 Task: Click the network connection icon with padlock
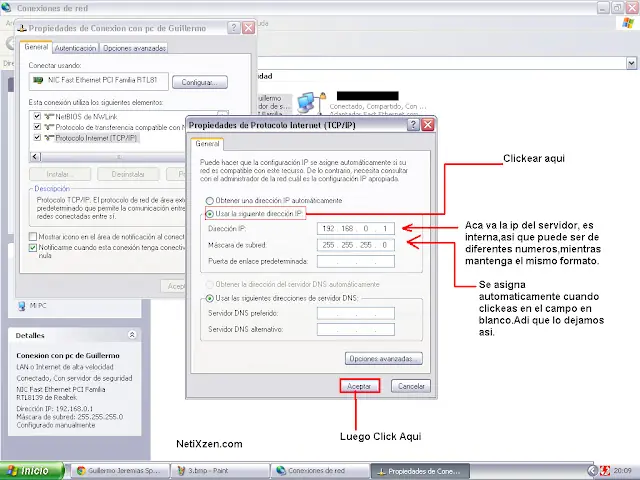pyautogui.click(x=311, y=103)
